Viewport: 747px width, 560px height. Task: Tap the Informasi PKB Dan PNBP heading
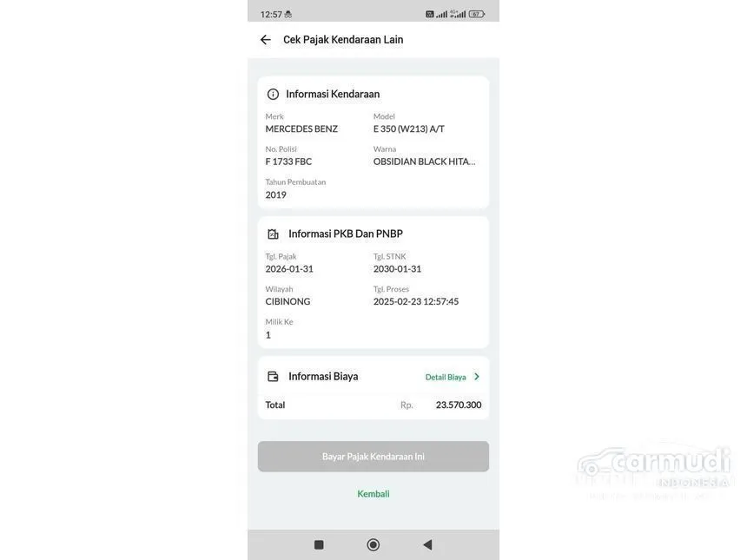click(346, 234)
